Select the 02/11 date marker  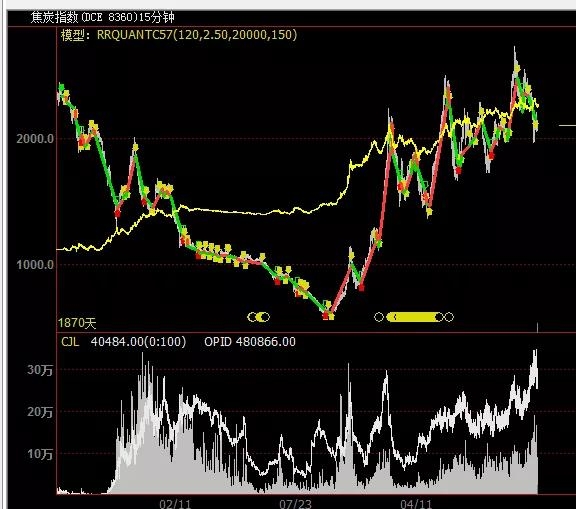[175, 504]
